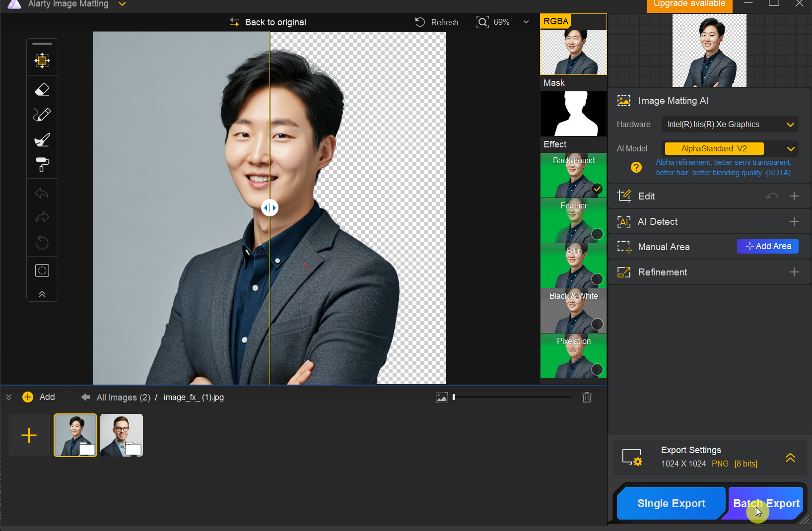Viewport: 812px width, 531px height.
Task: Click the PNG format label in Export Settings
Action: pyautogui.click(x=720, y=464)
